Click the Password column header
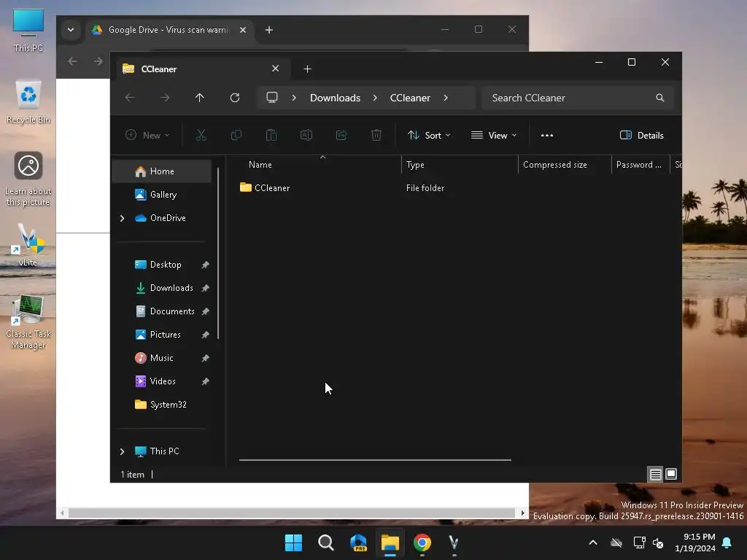747x560 pixels. click(639, 165)
